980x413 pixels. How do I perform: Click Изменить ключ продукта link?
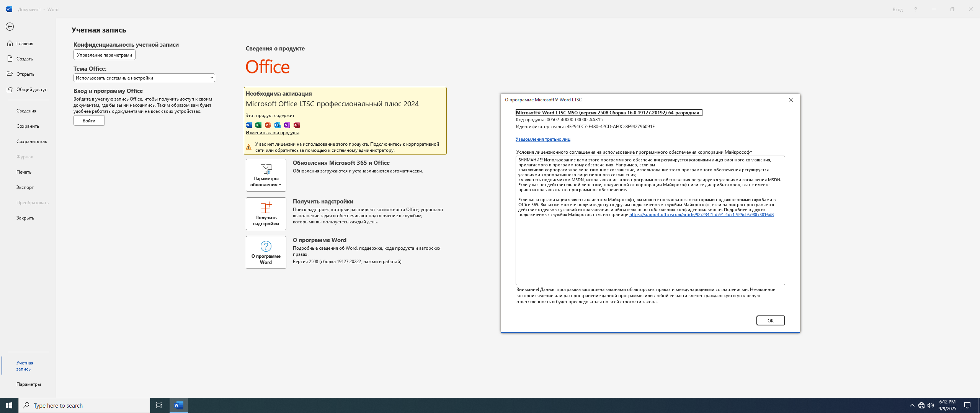(x=272, y=133)
